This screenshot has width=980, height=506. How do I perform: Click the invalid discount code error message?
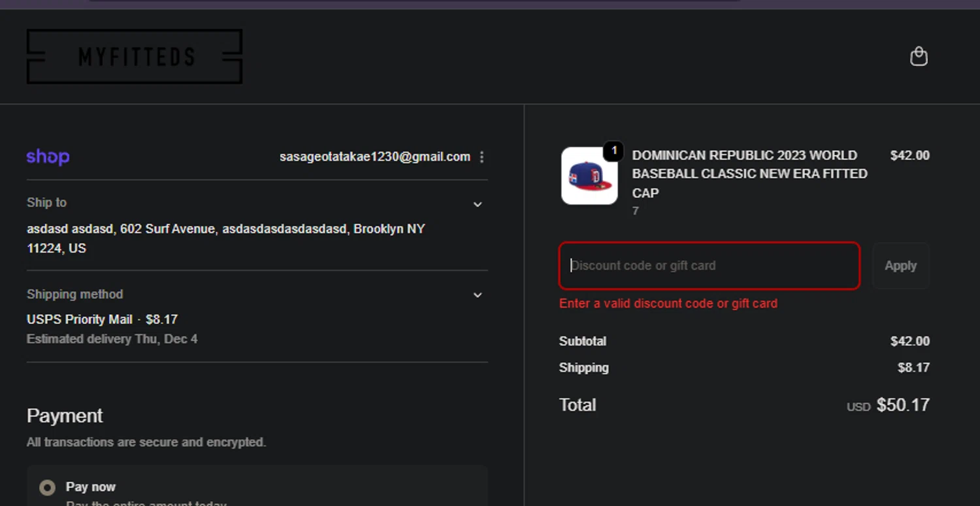pyautogui.click(x=668, y=304)
